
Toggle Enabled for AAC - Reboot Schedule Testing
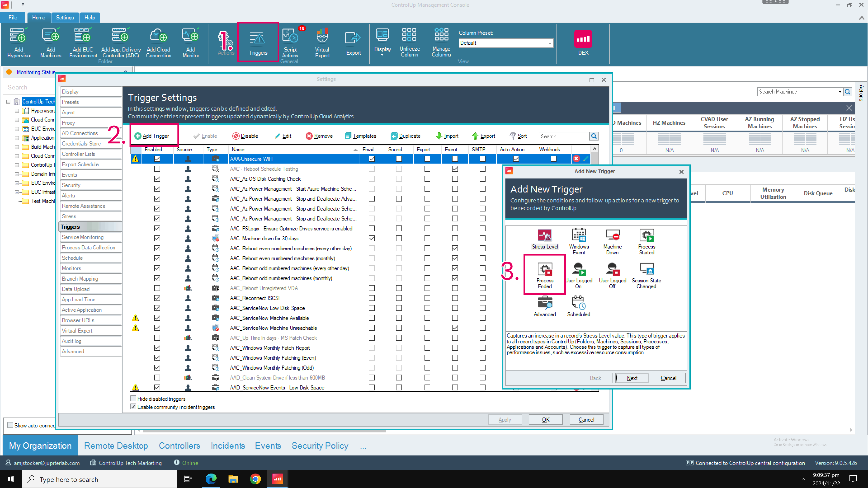157,169
